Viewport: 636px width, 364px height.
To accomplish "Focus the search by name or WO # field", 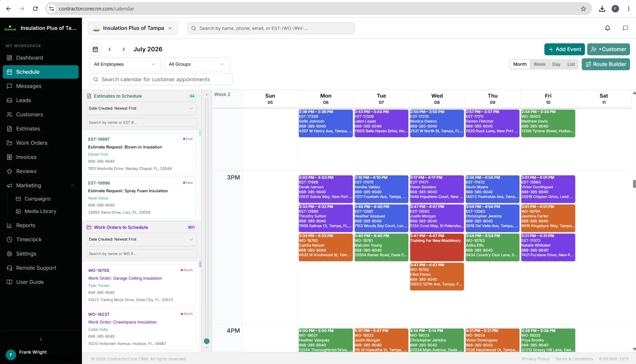I will pos(141,254).
